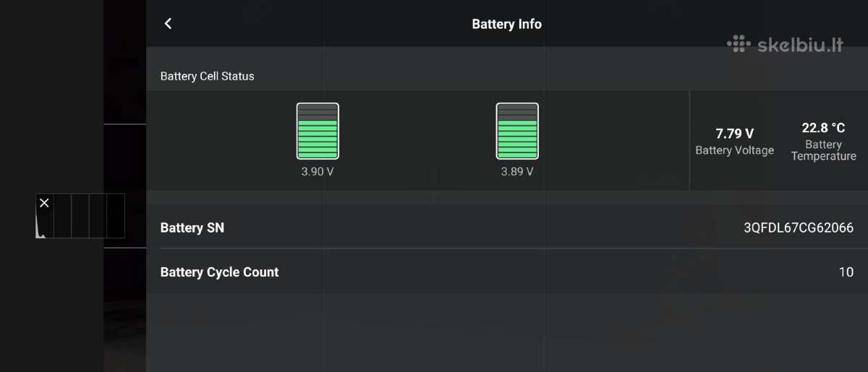
Task: Tap the cycle count value 10
Action: pos(846,272)
